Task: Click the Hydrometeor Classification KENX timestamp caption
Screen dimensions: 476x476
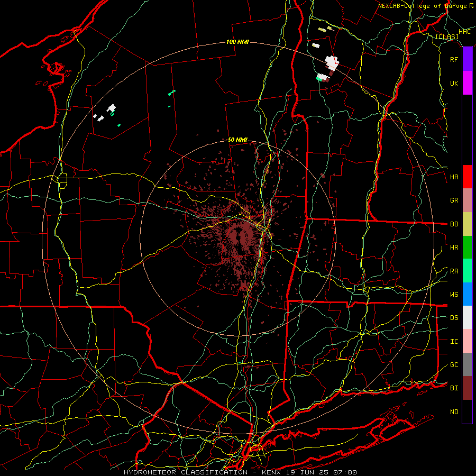Action: pos(240,472)
